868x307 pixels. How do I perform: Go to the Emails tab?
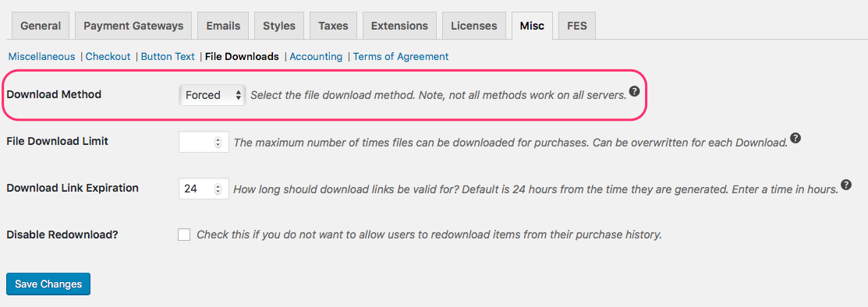tap(223, 26)
